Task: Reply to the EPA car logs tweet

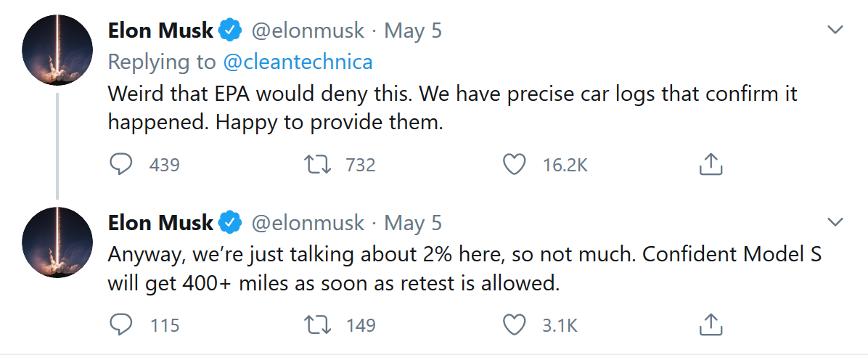Action: click(120, 166)
